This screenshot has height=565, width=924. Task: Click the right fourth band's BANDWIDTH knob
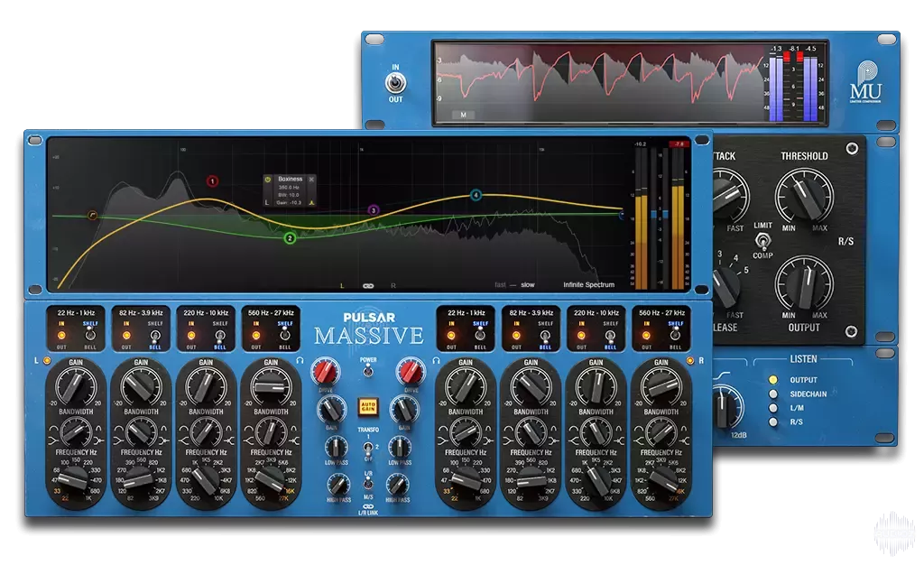pos(661,431)
